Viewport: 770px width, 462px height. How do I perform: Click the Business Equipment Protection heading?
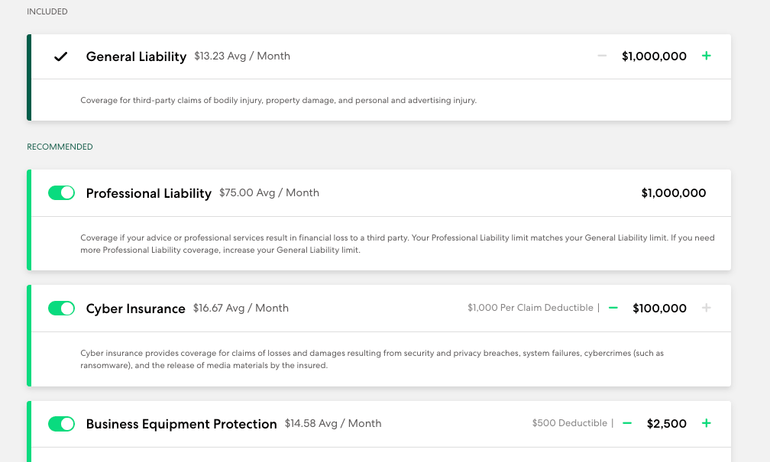(x=181, y=424)
